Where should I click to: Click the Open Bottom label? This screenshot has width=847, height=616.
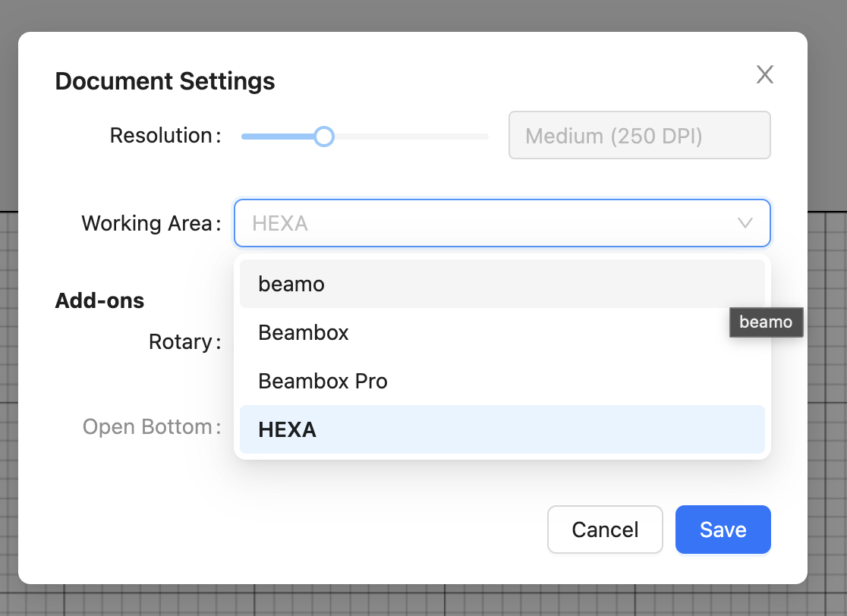[x=147, y=427]
